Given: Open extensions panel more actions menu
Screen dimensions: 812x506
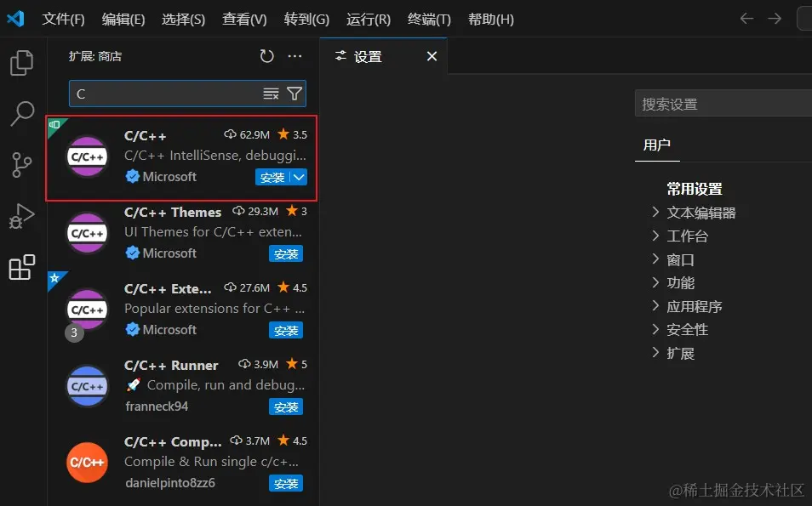Looking at the screenshot, I should click(294, 56).
